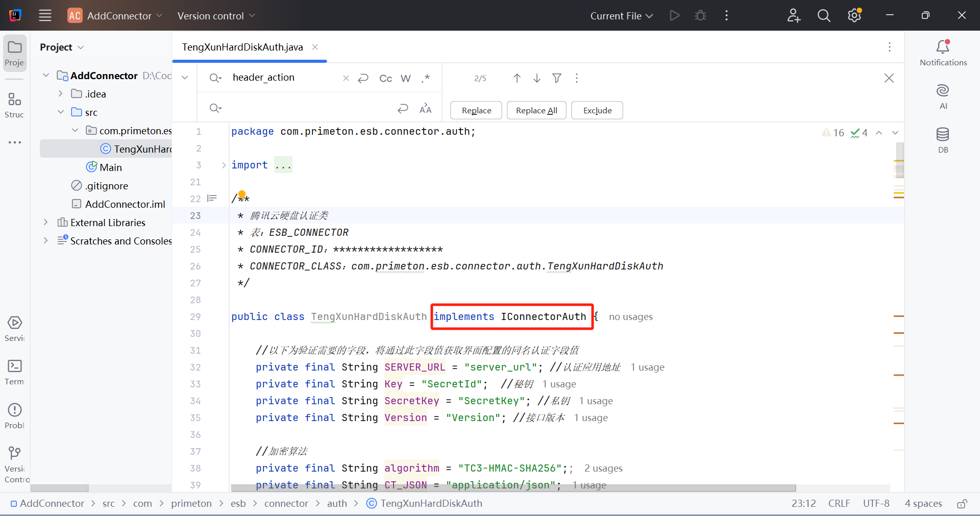Select the TengXunHardDiskAuth.java editor tab
Viewport: 980px width, 516px height.
pyautogui.click(x=242, y=47)
